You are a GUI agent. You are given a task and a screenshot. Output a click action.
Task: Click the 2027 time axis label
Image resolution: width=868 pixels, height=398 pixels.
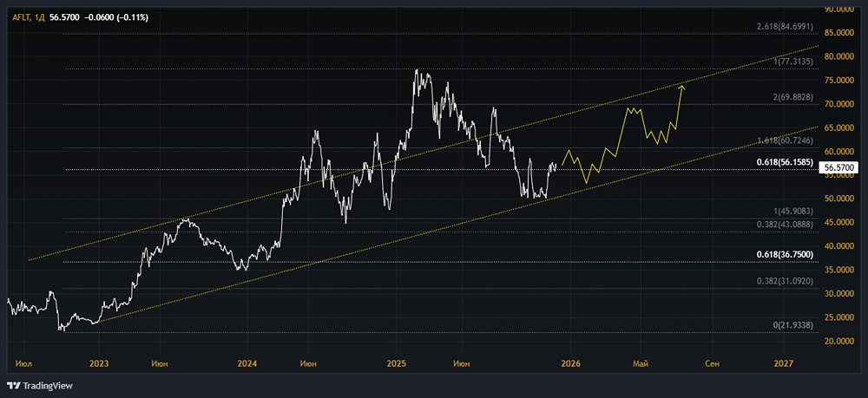click(x=783, y=363)
